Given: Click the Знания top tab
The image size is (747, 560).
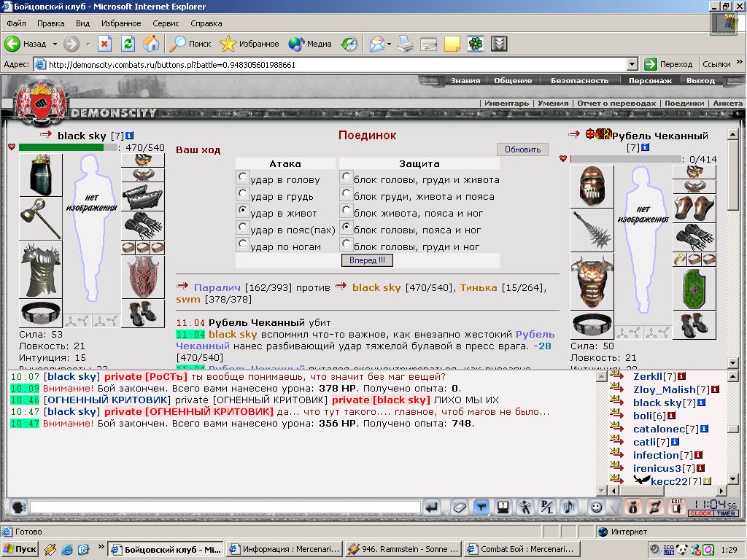Looking at the screenshot, I should click(465, 80).
